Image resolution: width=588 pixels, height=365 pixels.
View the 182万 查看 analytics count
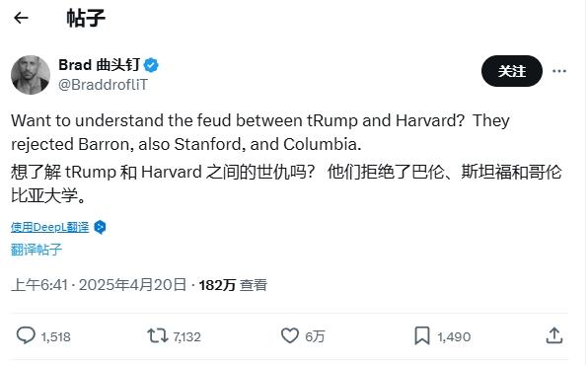click(233, 285)
